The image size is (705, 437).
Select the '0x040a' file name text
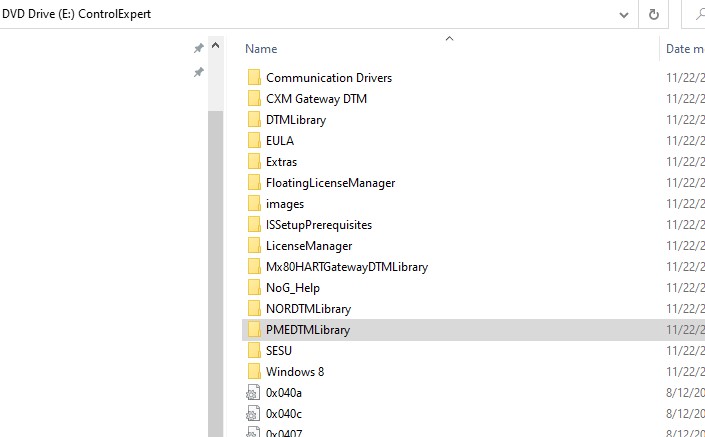click(x=284, y=392)
